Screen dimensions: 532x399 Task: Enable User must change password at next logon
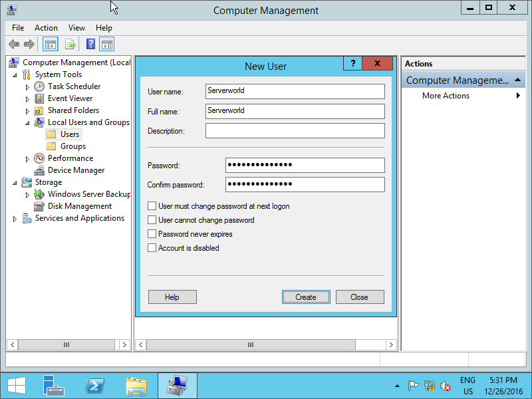coord(152,206)
